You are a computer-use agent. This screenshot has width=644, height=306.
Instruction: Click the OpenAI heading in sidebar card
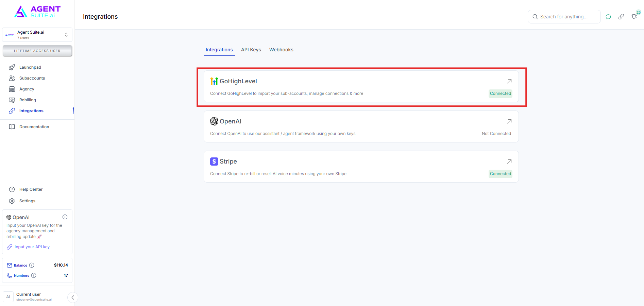coord(21,217)
